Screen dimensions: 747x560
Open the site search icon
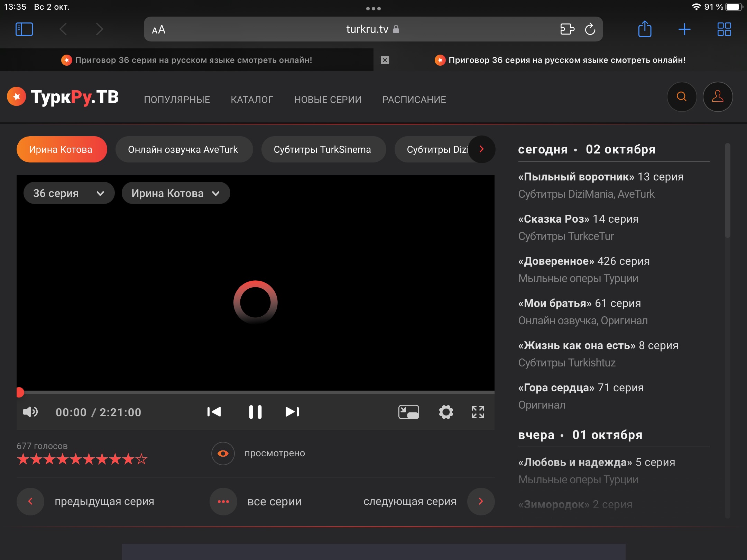pyautogui.click(x=681, y=97)
